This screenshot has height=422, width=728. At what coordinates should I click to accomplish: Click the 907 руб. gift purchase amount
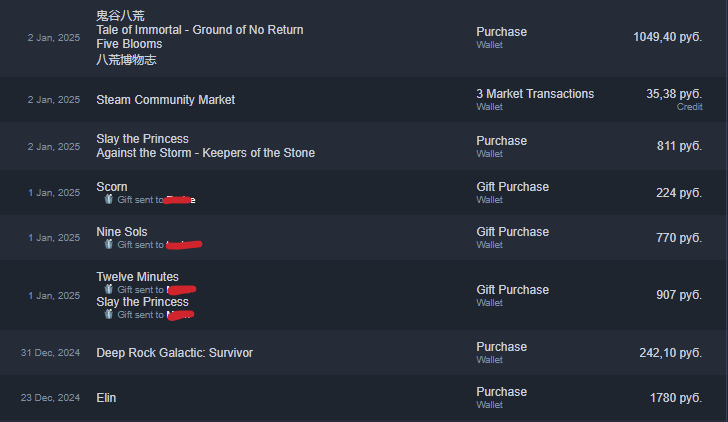679,295
